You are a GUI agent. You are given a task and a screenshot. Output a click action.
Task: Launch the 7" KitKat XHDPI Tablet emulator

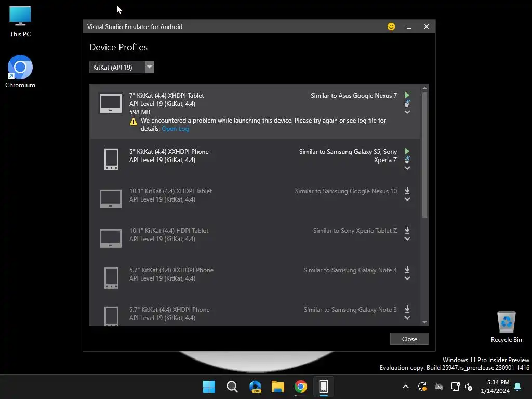tap(407, 95)
